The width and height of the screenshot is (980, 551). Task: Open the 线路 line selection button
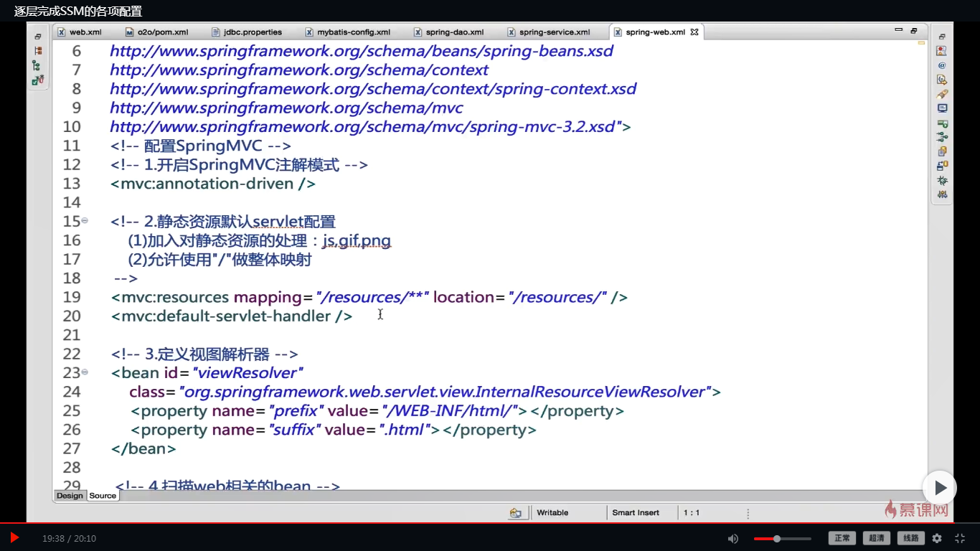point(910,538)
